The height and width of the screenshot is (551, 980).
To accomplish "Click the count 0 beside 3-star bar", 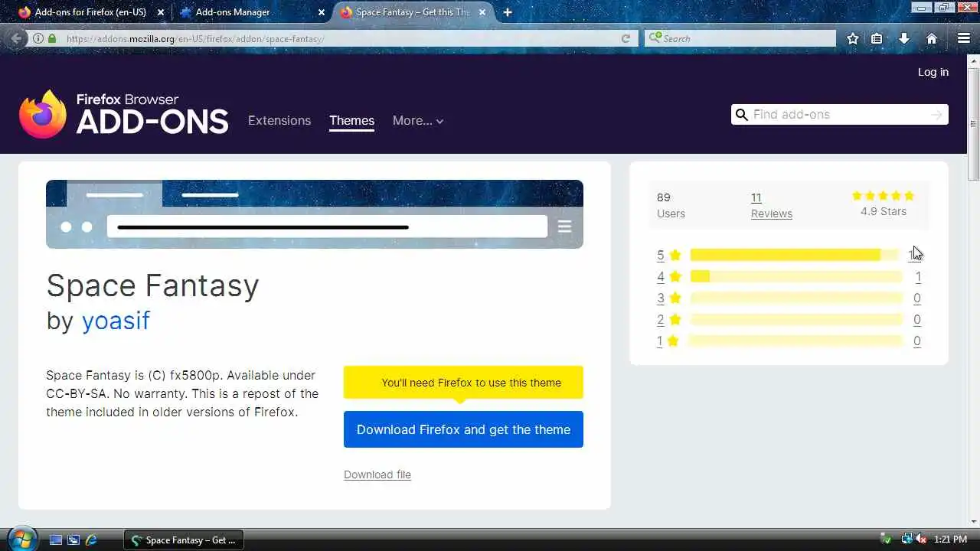I will click(x=917, y=298).
